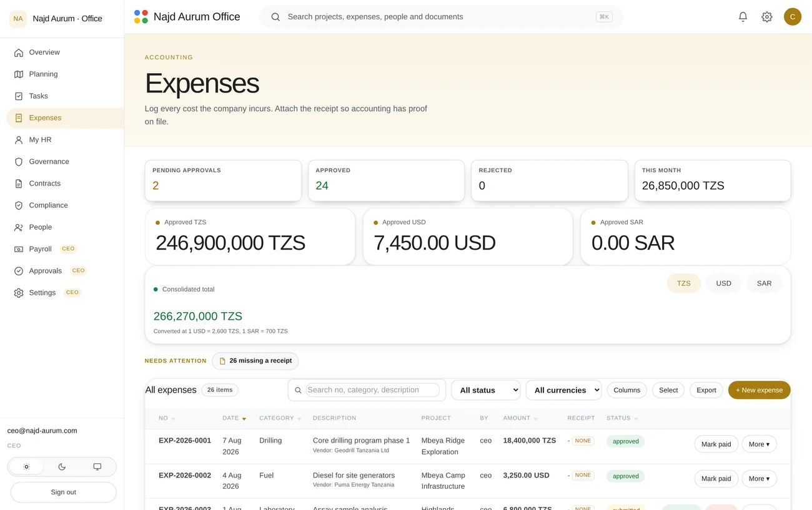Click the 26 items count badge

pyautogui.click(x=220, y=390)
